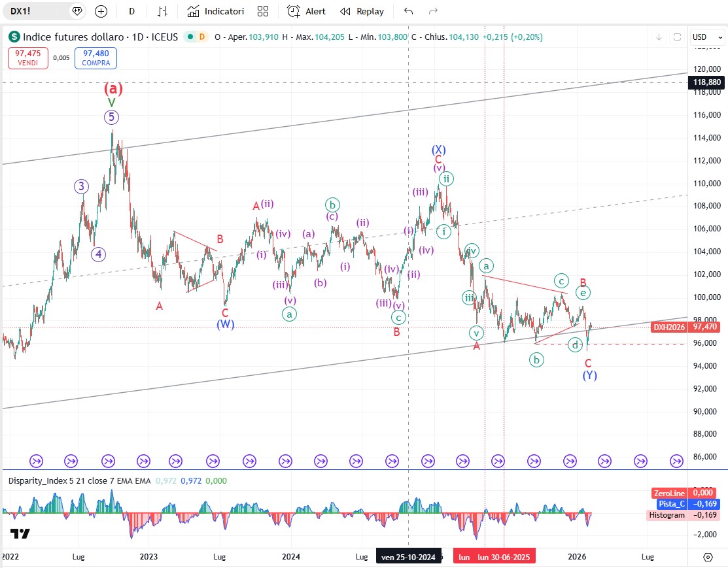Expand the USD currency dropdown

point(707,37)
